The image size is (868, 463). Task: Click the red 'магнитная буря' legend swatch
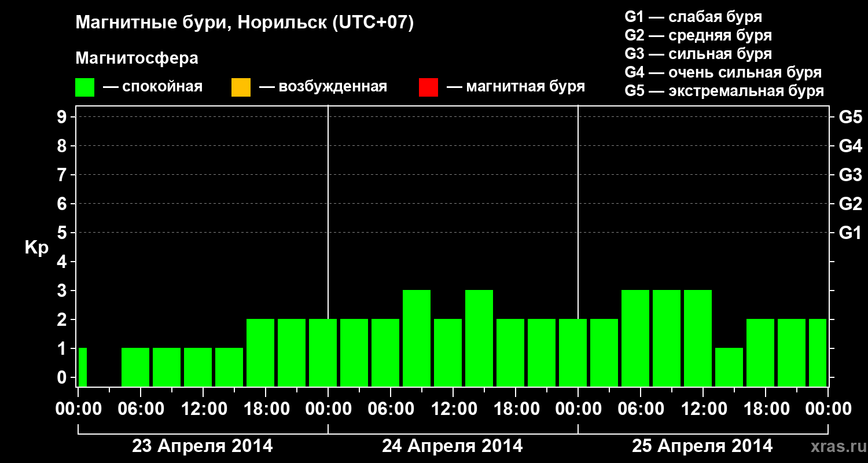point(428,87)
